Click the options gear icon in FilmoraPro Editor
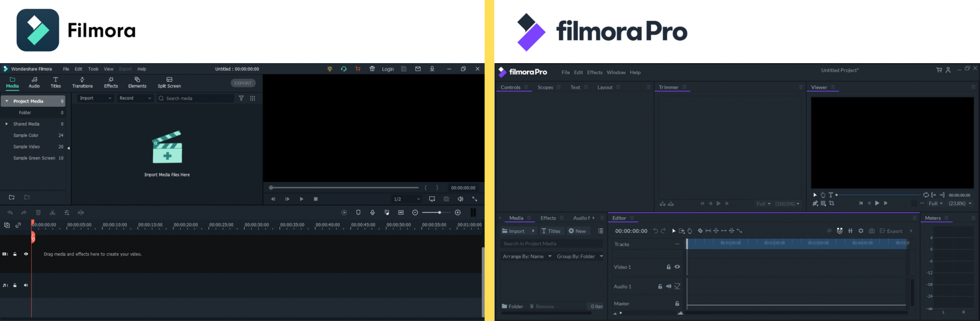 (861, 231)
